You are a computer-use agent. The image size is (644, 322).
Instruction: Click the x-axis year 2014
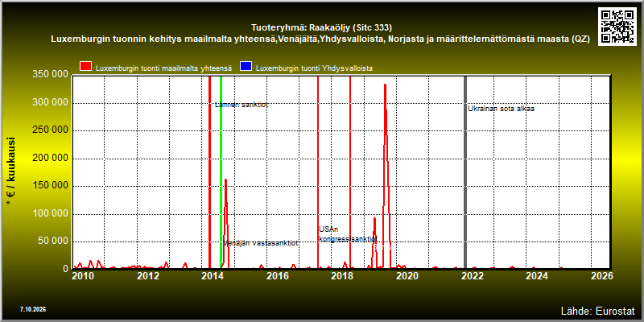(x=213, y=276)
